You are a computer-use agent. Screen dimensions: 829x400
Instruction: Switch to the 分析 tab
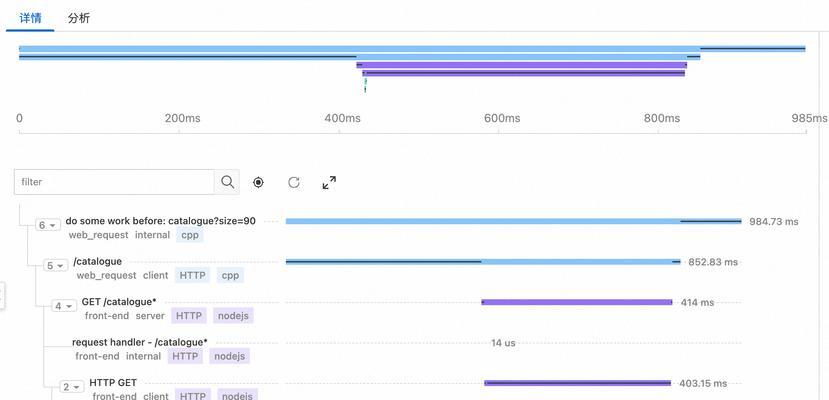pyautogui.click(x=79, y=18)
